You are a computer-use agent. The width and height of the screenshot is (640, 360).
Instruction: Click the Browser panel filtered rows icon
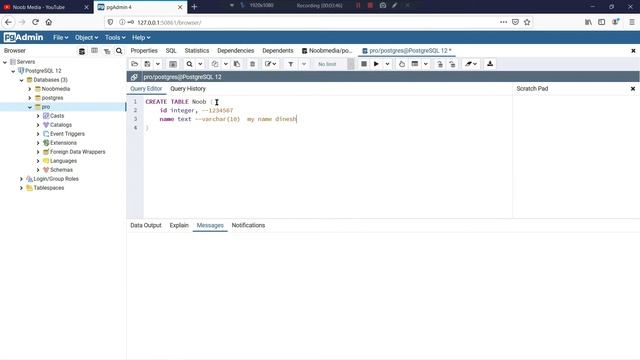click(x=107, y=51)
